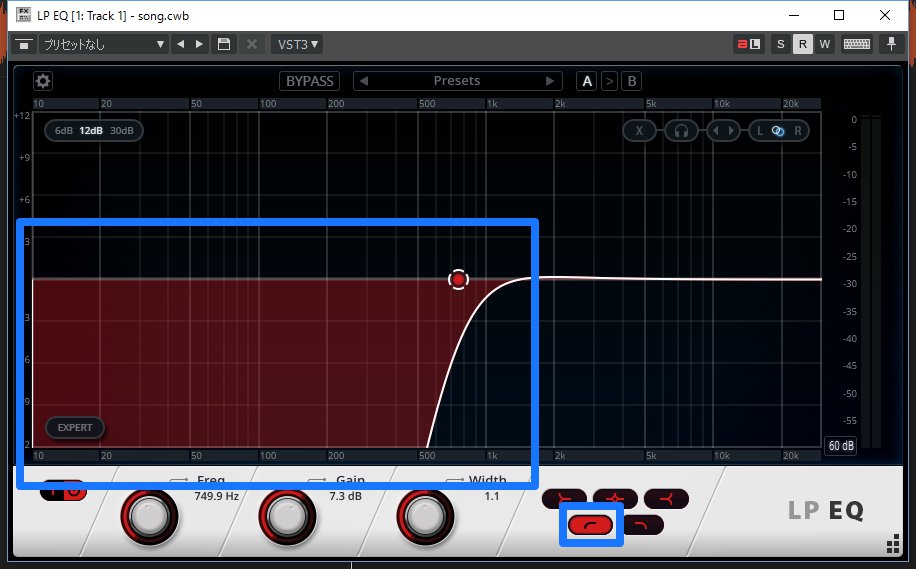
Task: Enable automation Read R button
Action: click(x=803, y=44)
